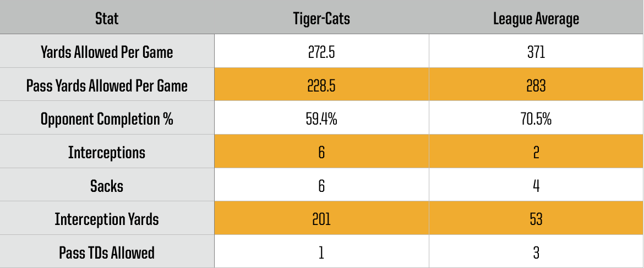Click the 59.4% completion value
This screenshot has height=268, width=644.
(321, 119)
